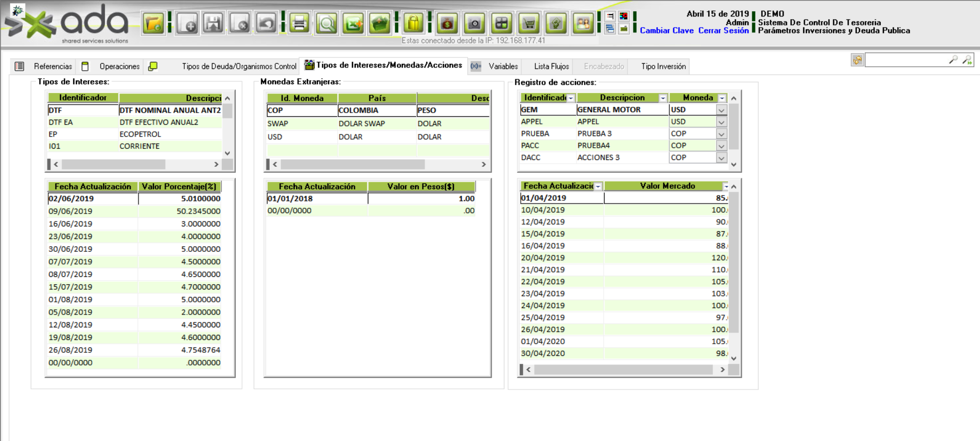Viewport: 980px width, 441px height.
Task: Click the undo arrow toolbar icon
Action: [x=266, y=23]
